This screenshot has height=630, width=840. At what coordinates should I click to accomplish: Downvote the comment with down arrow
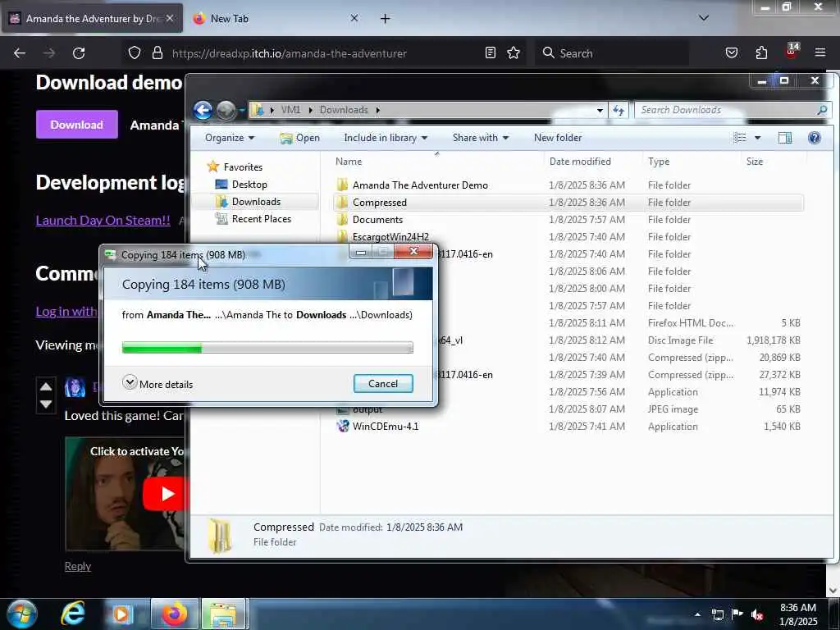click(x=46, y=404)
